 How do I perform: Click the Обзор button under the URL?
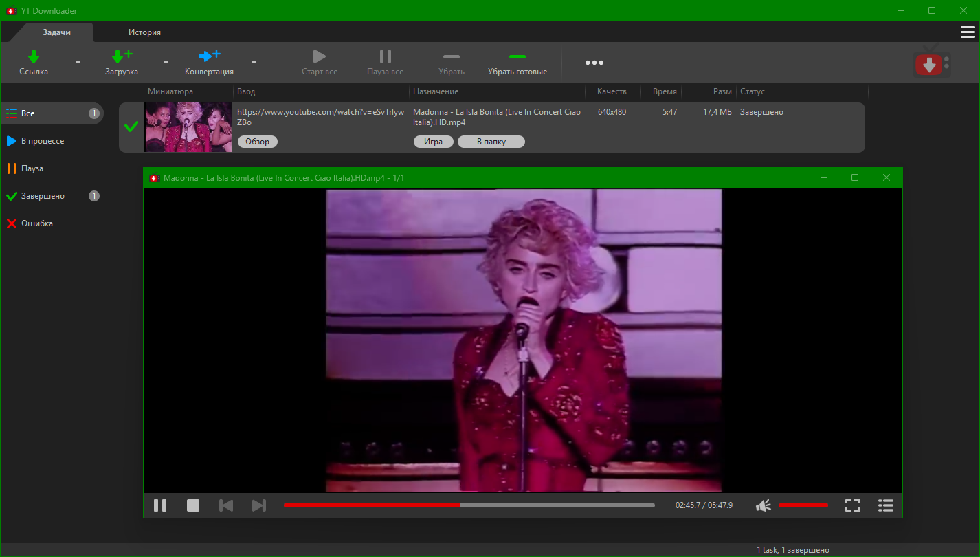point(258,142)
